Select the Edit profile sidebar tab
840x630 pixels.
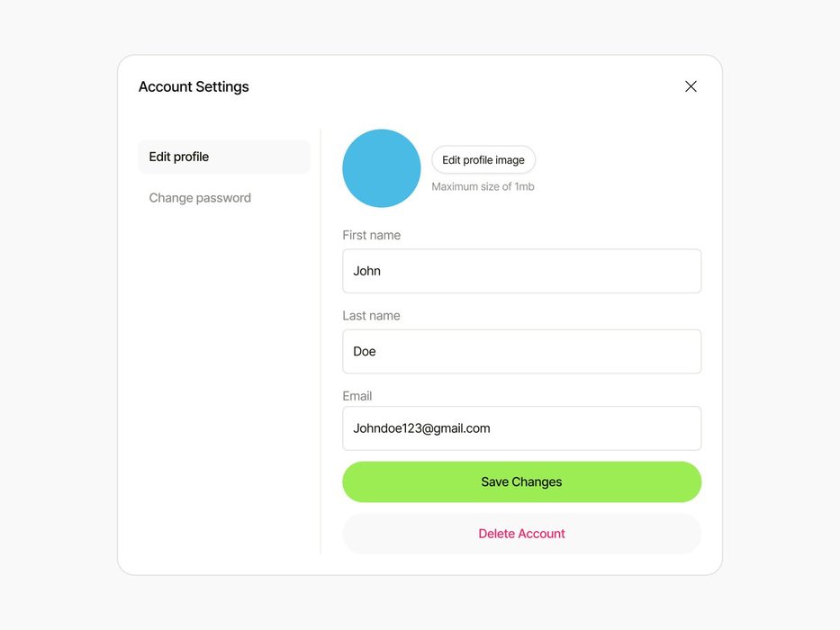[x=224, y=157]
